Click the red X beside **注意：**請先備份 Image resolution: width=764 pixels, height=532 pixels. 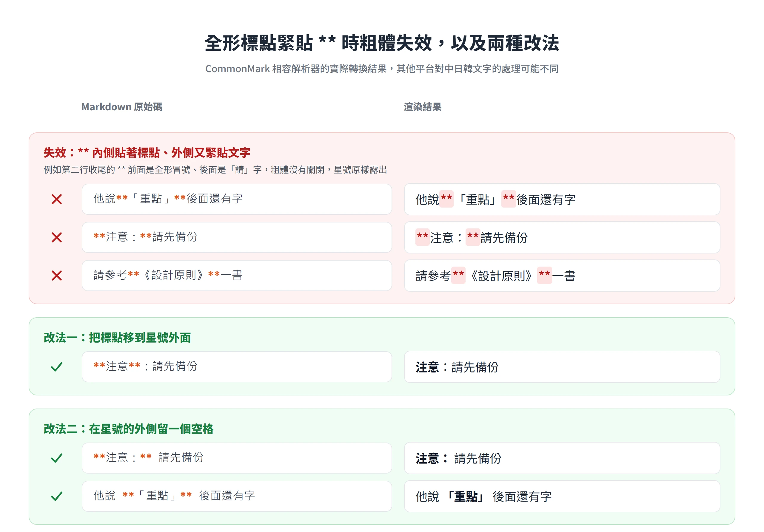click(x=57, y=237)
